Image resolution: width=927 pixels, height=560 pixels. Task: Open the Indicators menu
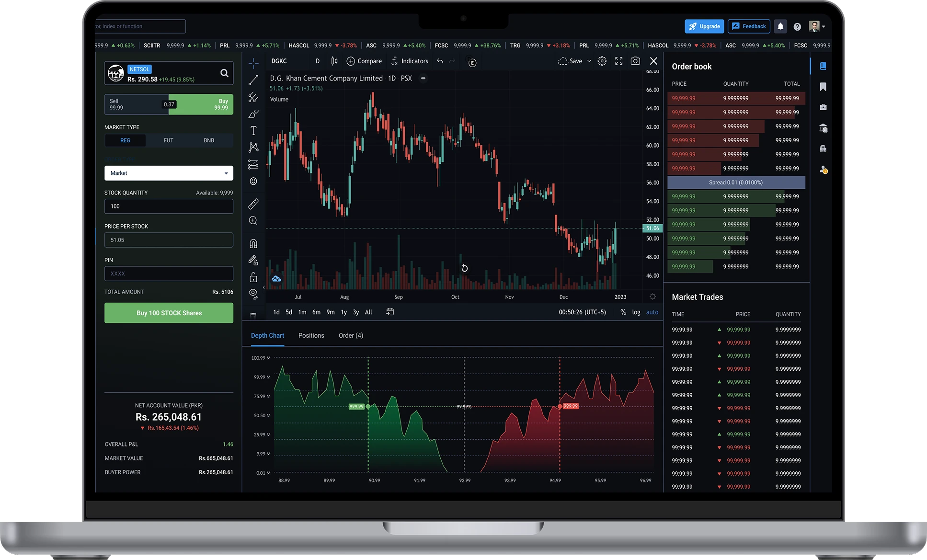[x=410, y=61]
